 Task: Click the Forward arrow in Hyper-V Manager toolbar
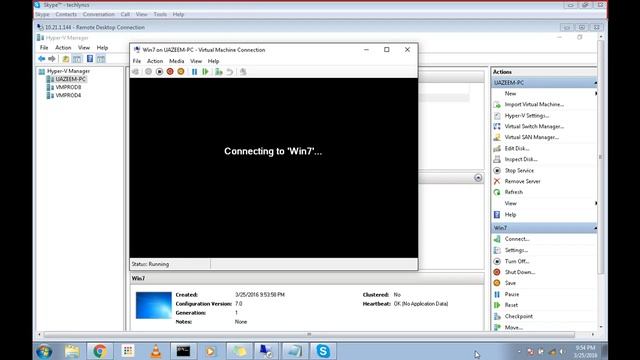tap(52, 59)
